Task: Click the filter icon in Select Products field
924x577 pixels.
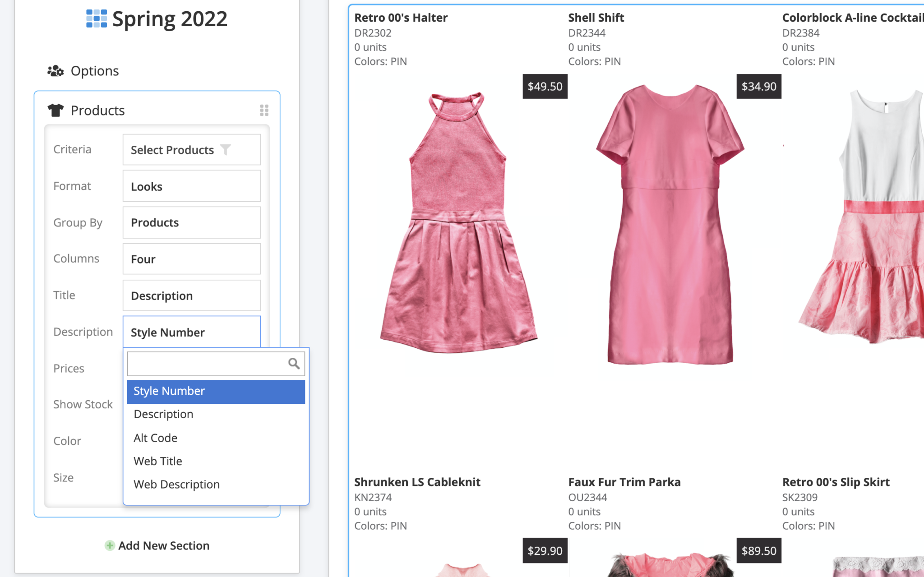Action: (x=226, y=149)
